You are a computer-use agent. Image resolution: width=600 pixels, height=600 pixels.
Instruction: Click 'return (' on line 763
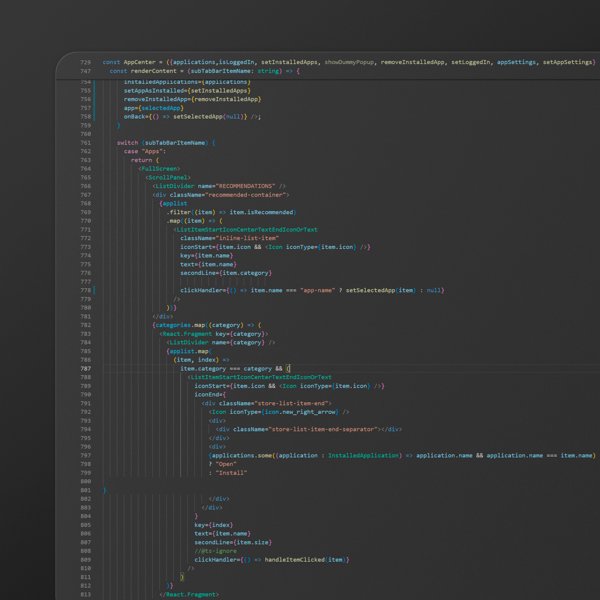pos(145,160)
